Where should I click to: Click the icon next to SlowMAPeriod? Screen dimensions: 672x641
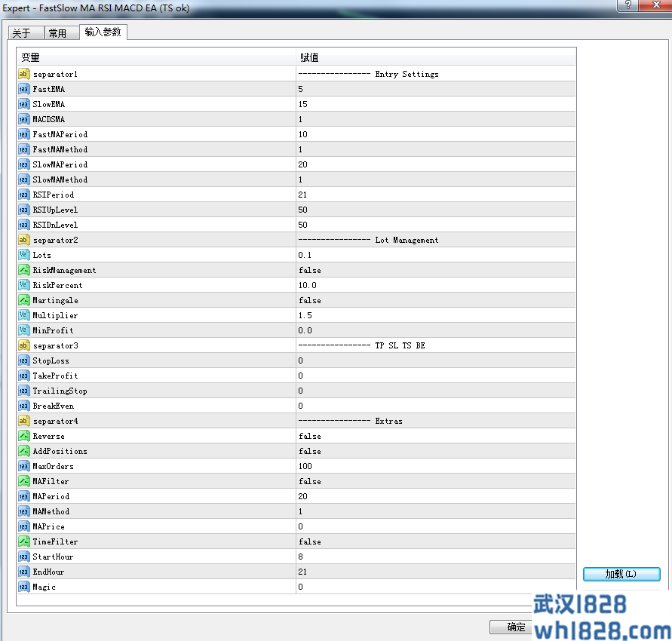(x=23, y=164)
